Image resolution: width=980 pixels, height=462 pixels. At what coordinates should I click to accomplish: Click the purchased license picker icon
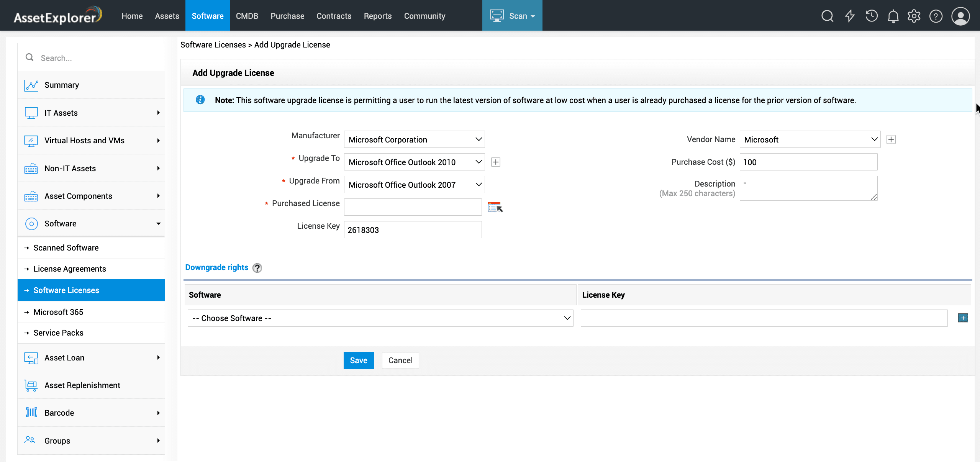(x=495, y=207)
